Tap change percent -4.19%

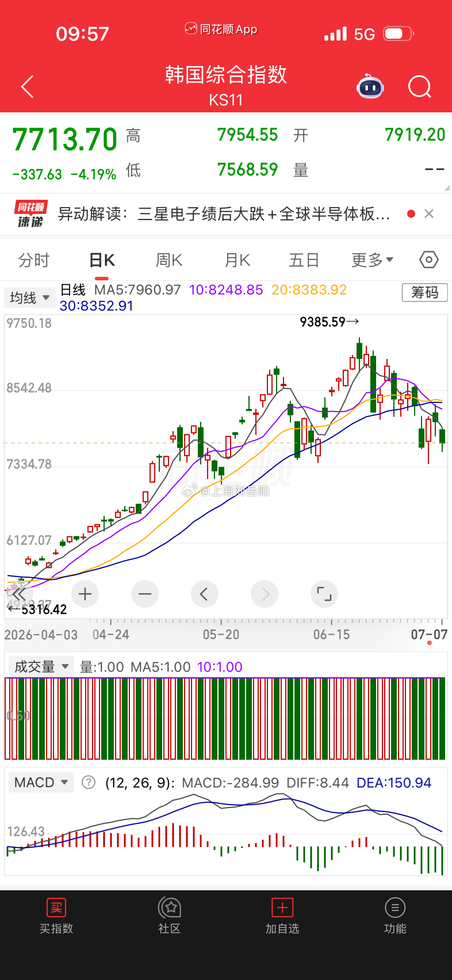(93, 174)
